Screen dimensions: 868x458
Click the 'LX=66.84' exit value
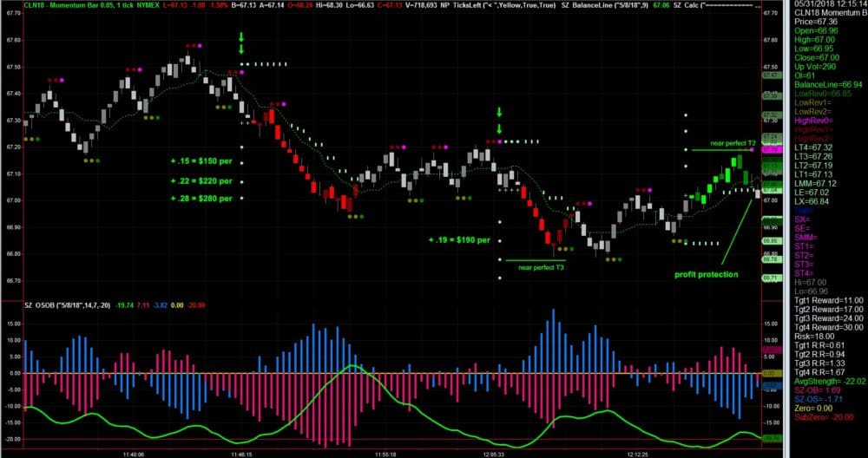(813, 200)
